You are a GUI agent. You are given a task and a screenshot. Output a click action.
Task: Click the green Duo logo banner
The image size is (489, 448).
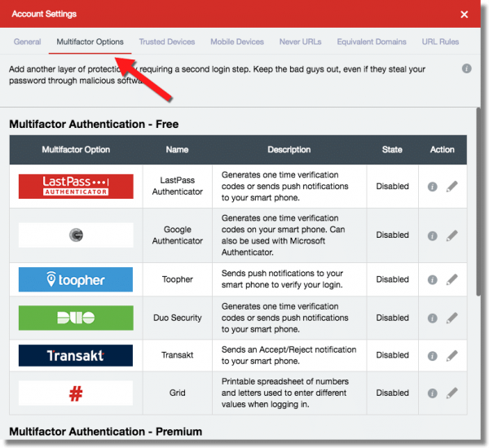tap(76, 318)
